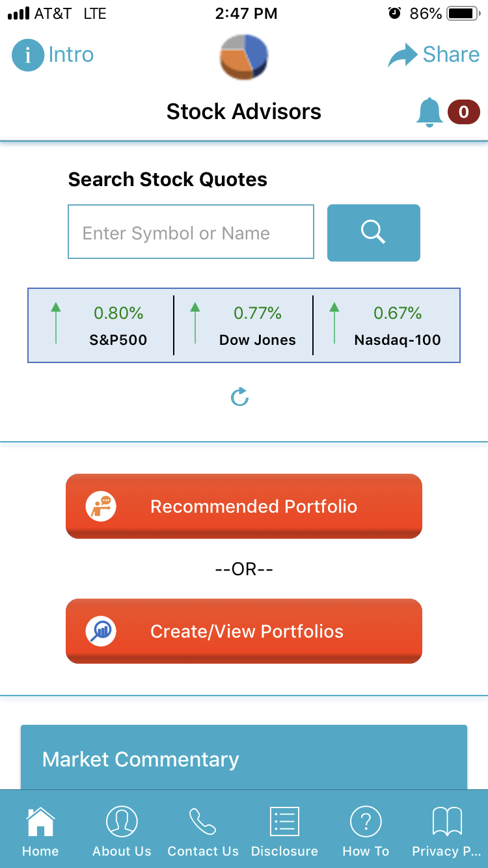Select the How To tab
488x868 pixels.
[366, 830]
